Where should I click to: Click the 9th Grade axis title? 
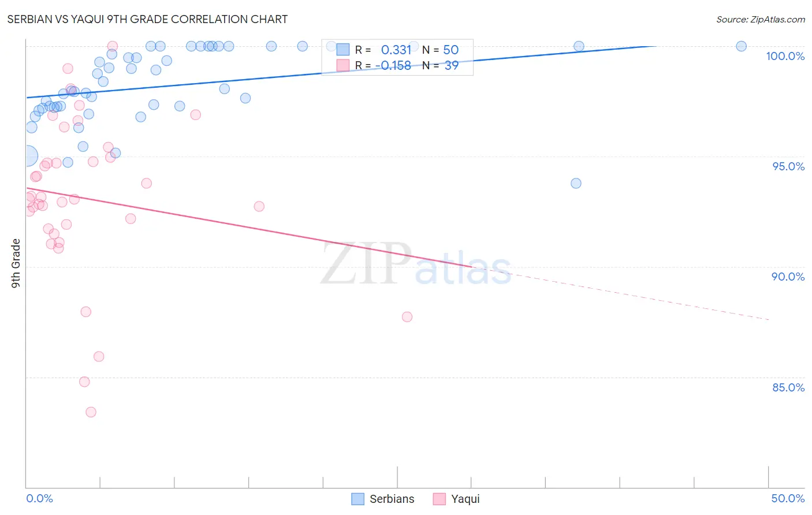(x=16, y=263)
